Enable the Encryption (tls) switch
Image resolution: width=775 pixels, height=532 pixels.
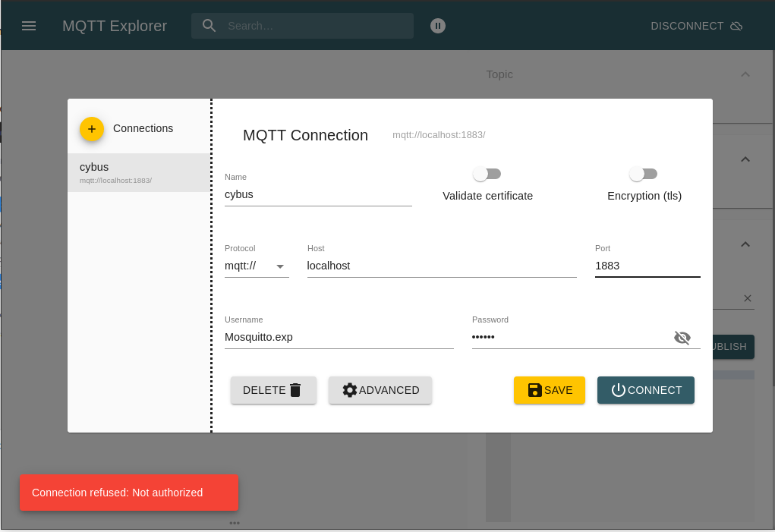pyautogui.click(x=644, y=174)
